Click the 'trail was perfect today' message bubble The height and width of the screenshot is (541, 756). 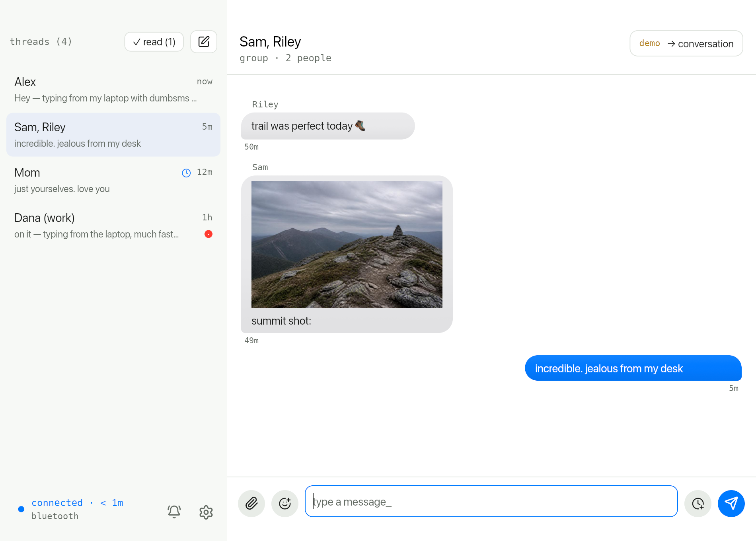328,126
